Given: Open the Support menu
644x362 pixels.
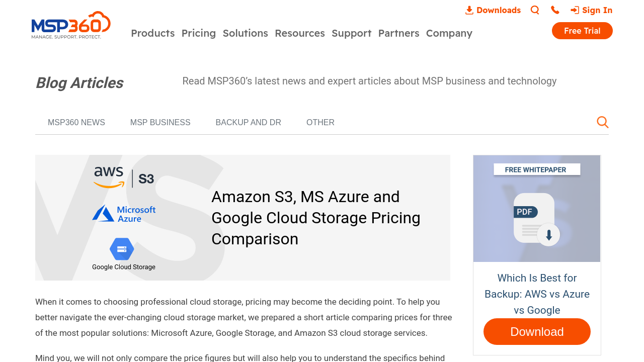Looking at the screenshot, I should 352,33.
